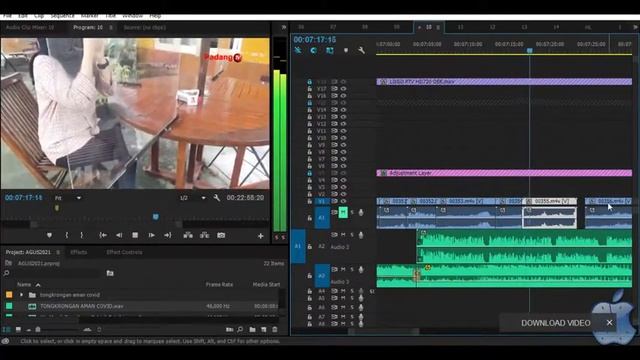The width and height of the screenshot is (640, 360).
Task: Unmute track A1 with highlighted M
Action: tap(343, 212)
